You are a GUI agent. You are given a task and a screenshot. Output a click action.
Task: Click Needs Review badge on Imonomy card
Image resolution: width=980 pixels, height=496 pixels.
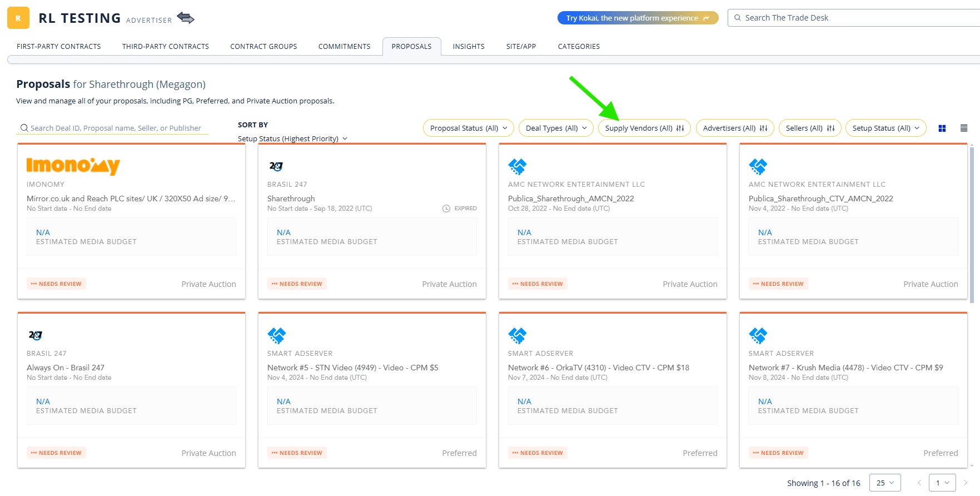[56, 284]
